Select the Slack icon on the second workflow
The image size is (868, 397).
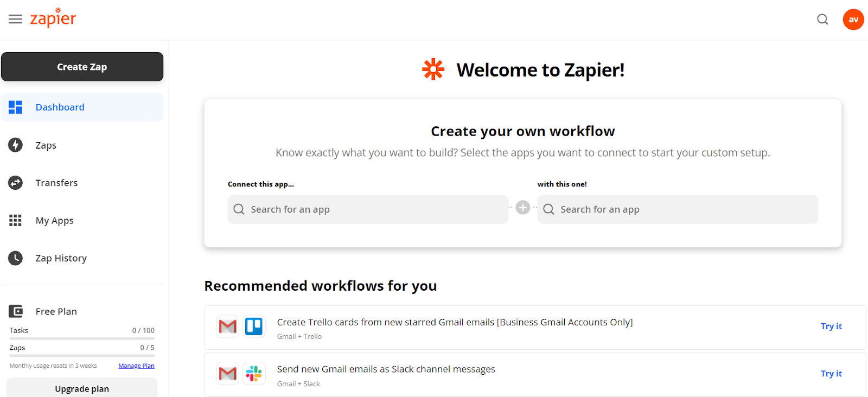tap(254, 373)
